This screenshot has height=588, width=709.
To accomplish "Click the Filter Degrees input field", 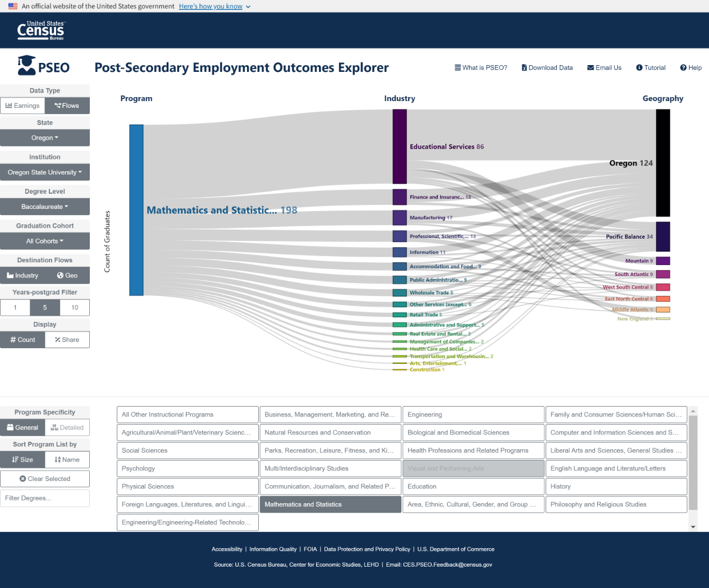I will pyautogui.click(x=45, y=498).
